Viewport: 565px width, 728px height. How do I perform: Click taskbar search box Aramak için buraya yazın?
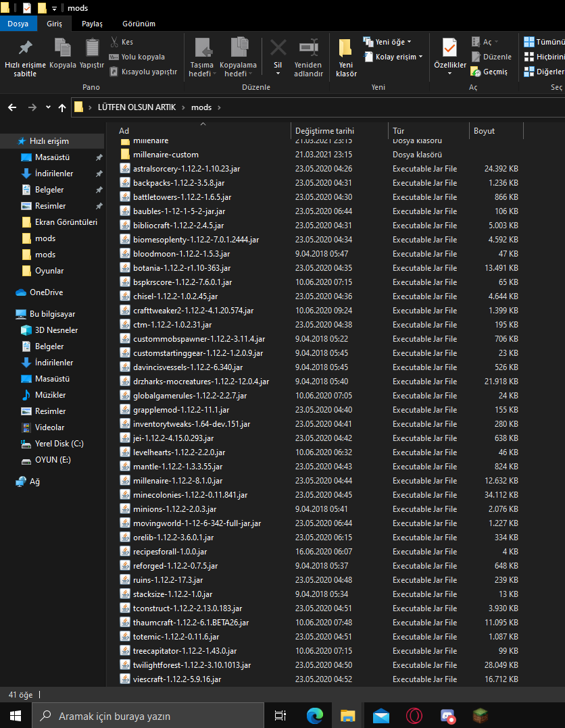click(148, 716)
